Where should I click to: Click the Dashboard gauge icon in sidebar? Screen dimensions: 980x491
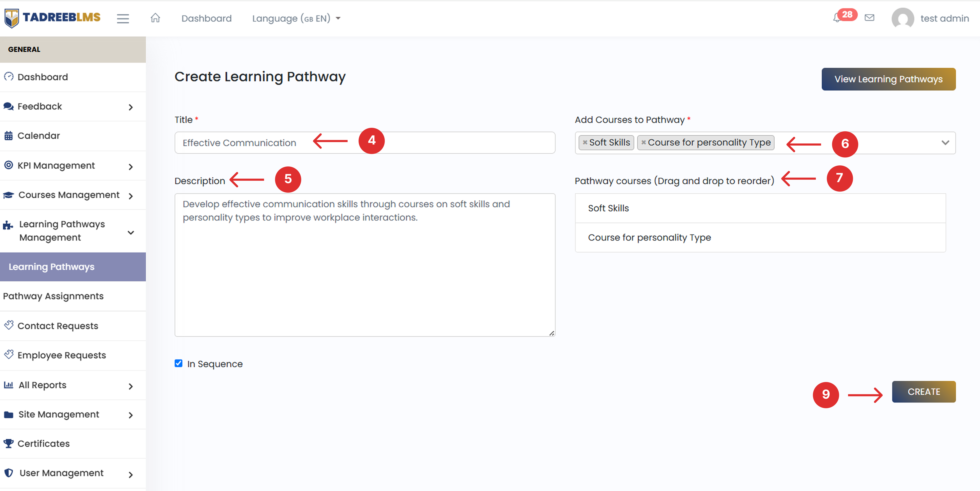pyautogui.click(x=9, y=76)
